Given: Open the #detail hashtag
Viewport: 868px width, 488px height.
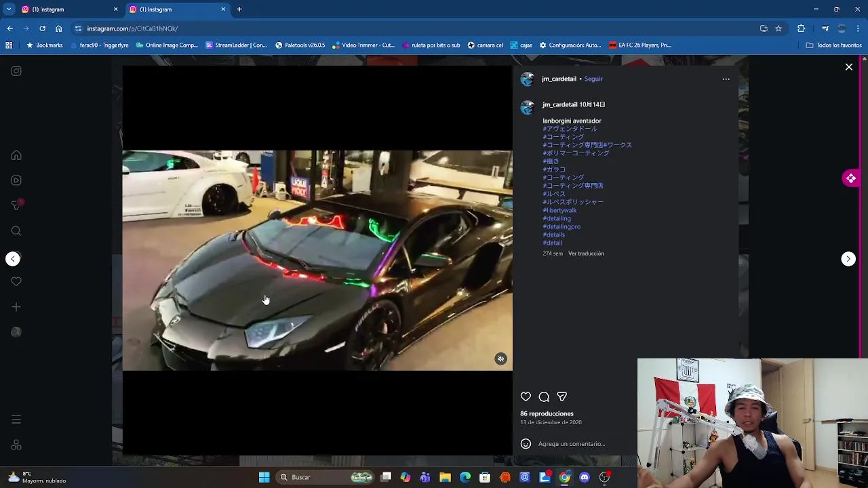Looking at the screenshot, I should click(x=552, y=243).
